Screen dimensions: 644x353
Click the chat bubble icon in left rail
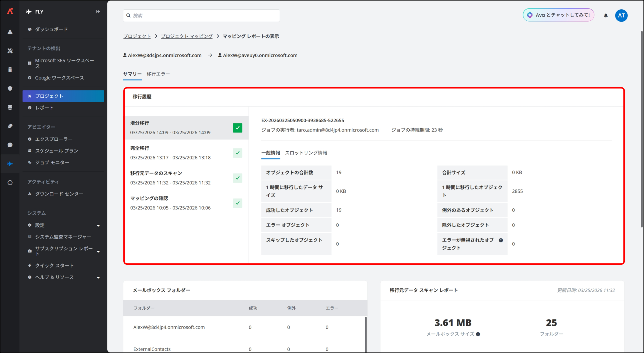click(x=10, y=145)
